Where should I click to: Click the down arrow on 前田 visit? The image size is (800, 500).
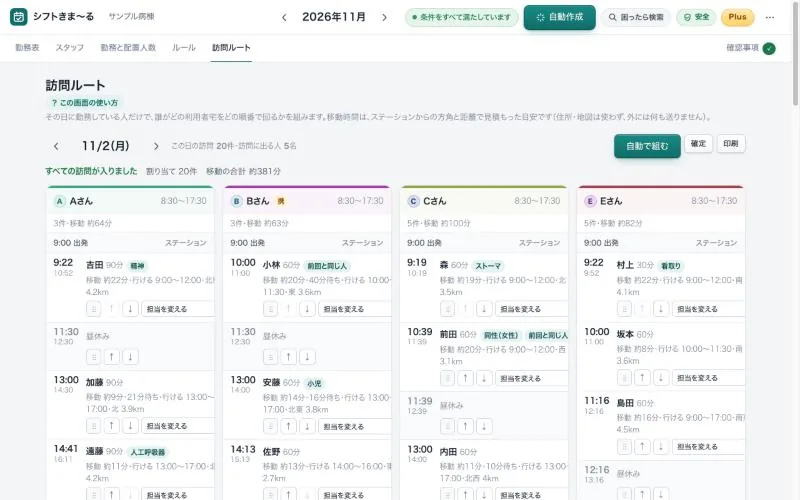click(x=484, y=378)
